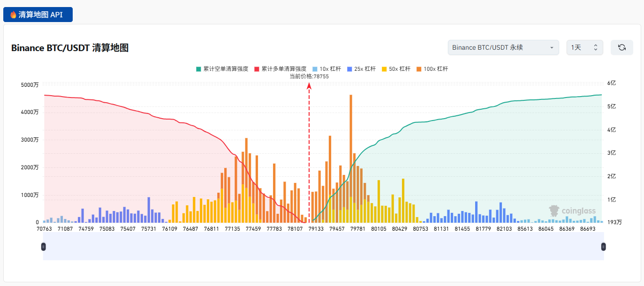The height and width of the screenshot is (286, 644).
Task: Click the yellow 50x 杠杆 color swatch
Action: (384, 69)
